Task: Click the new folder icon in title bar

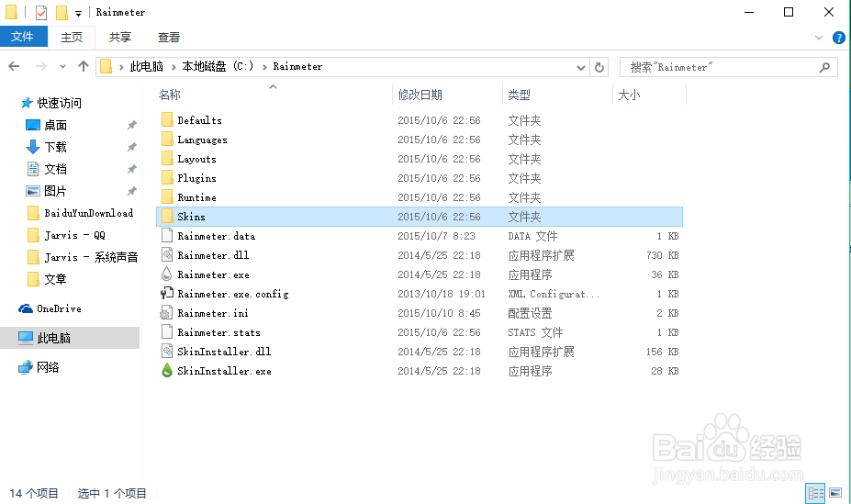Action: (x=62, y=12)
